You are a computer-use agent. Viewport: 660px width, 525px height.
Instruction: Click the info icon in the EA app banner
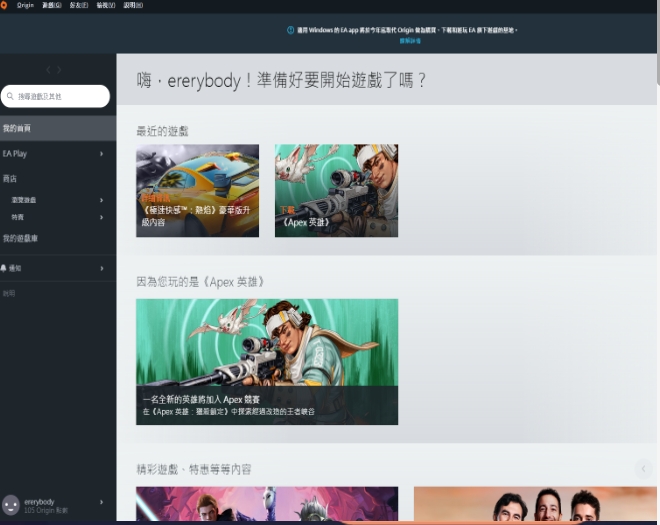pos(290,30)
